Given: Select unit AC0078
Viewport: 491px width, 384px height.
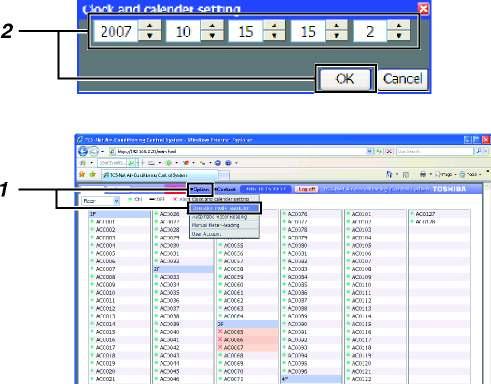Looking at the screenshot, I should click(297, 230).
